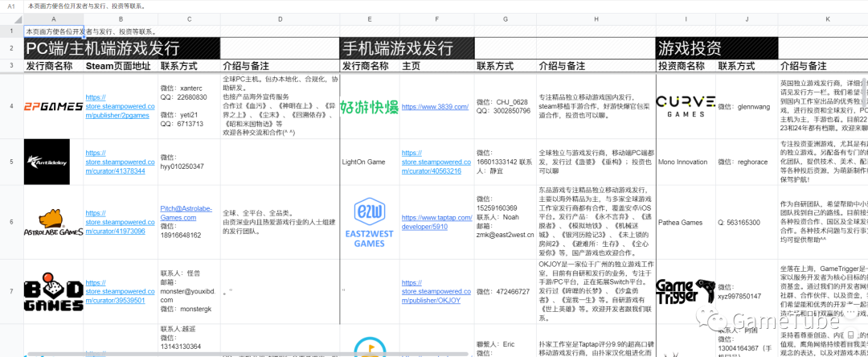Screen dimensions: 868x357
Task: Click the Pitch@Astrolabe-Games.com email link
Action: [186, 213]
